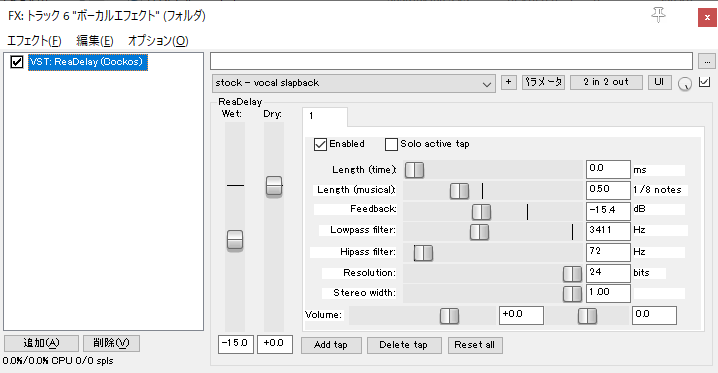Click the Volume +0.0 value field
Image resolution: width=718 pixels, height=373 pixels.
pos(521,315)
